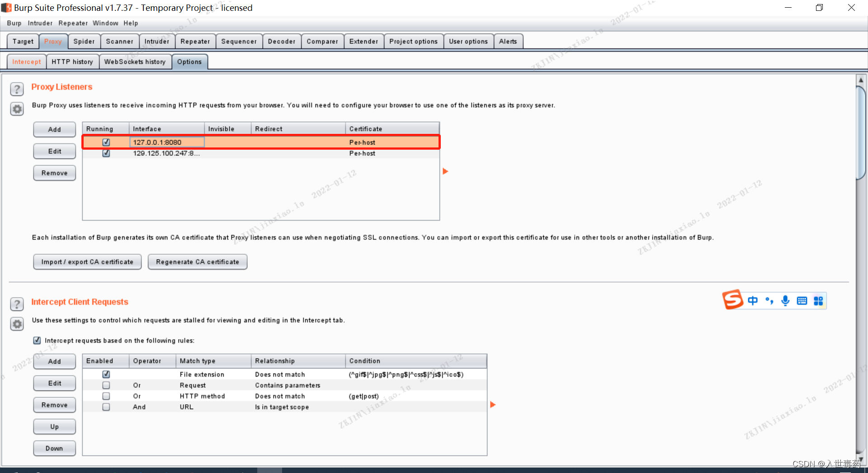Open Proxy Listeners settings gear menu

point(17,109)
